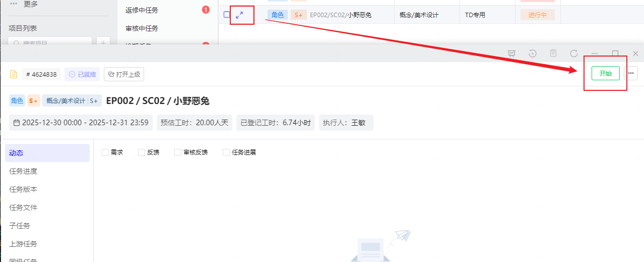Image resolution: width=644 pixels, height=262 pixels.
Task: Click the presentation chart icon in the title bar
Action: click(x=512, y=54)
